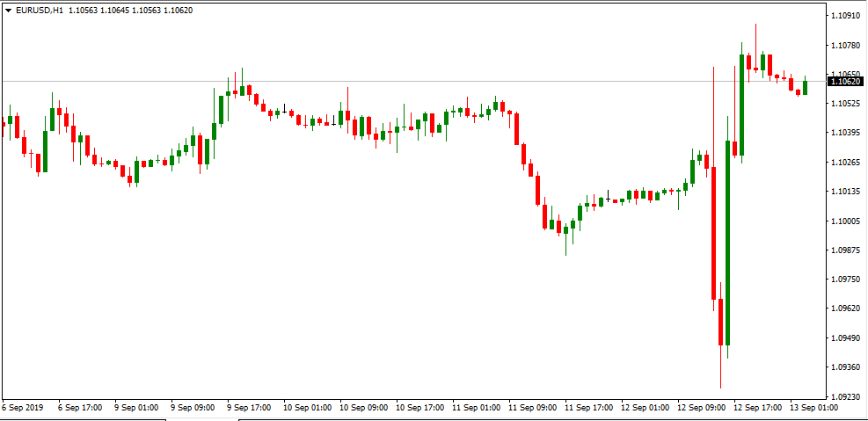Click price axis label 1.10780
Viewport: 868px width, 421px height.
(845, 46)
